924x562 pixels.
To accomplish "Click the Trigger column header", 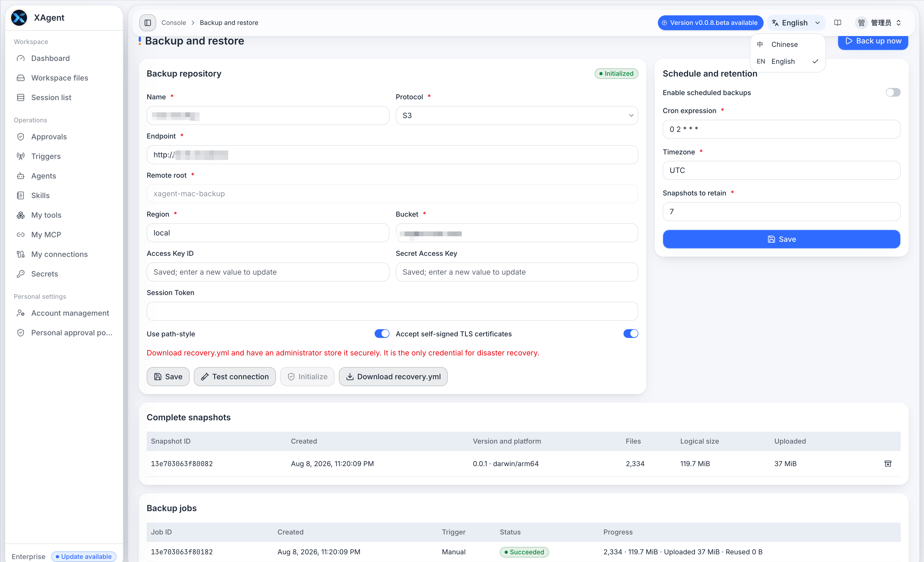I will coord(453,532).
